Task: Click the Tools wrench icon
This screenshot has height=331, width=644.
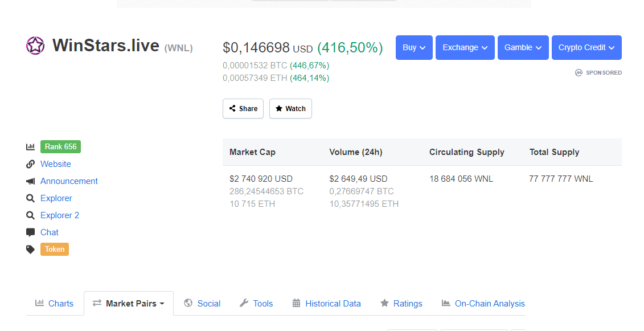Action: (244, 303)
